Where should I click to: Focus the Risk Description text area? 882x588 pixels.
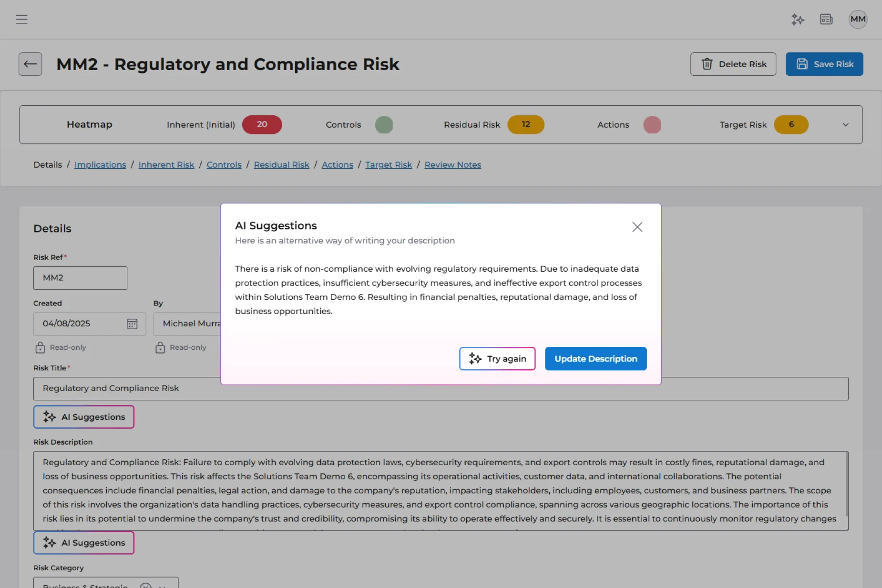click(441, 491)
